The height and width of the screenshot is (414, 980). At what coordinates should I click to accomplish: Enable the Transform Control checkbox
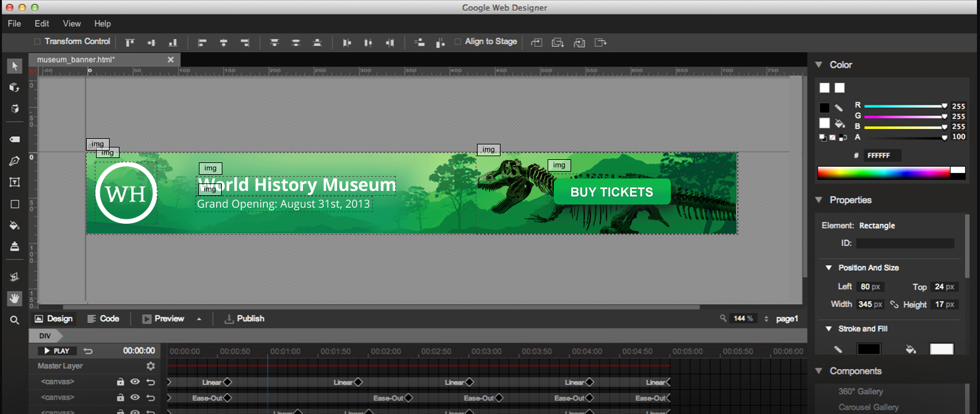[x=37, y=42]
